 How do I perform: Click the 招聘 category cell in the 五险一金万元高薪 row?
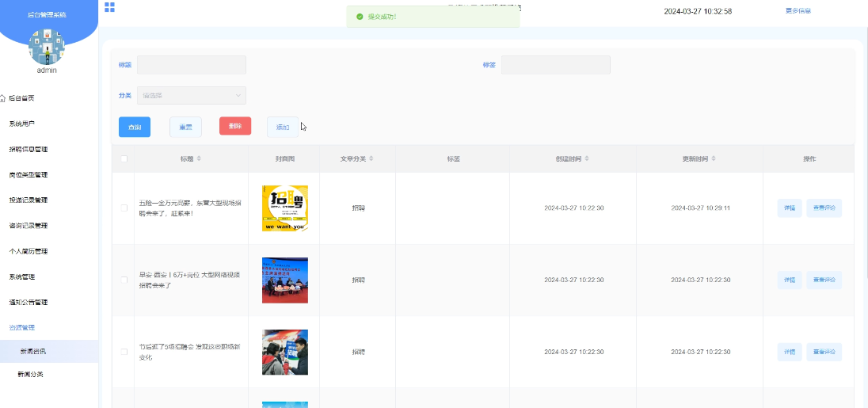tap(358, 208)
